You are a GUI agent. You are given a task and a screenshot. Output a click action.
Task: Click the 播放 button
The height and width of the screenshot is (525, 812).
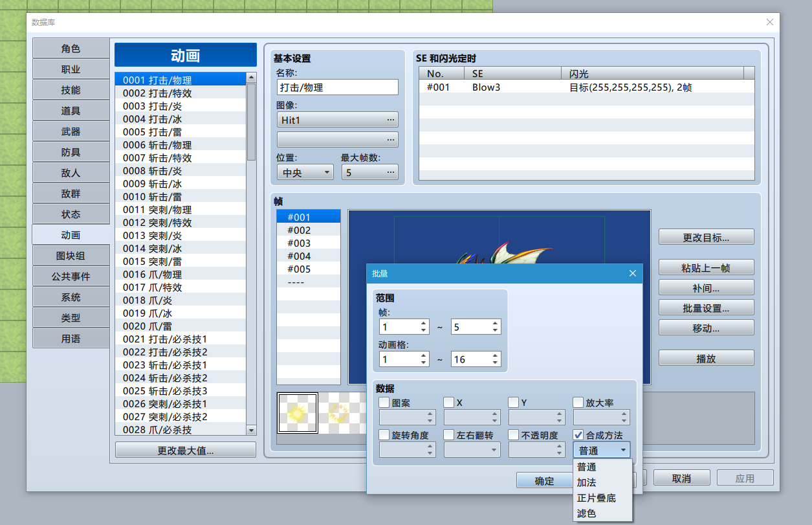[x=707, y=358]
